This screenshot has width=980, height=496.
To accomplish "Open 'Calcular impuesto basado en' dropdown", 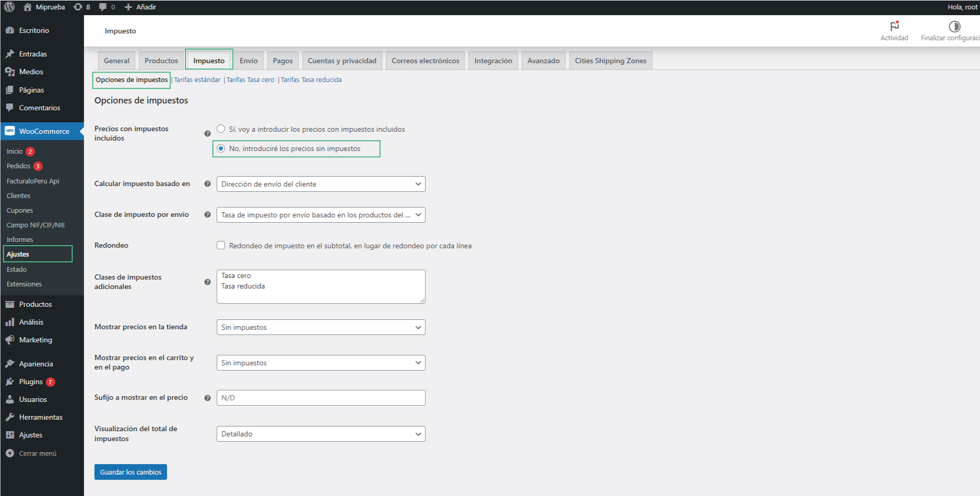I will pos(321,184).
